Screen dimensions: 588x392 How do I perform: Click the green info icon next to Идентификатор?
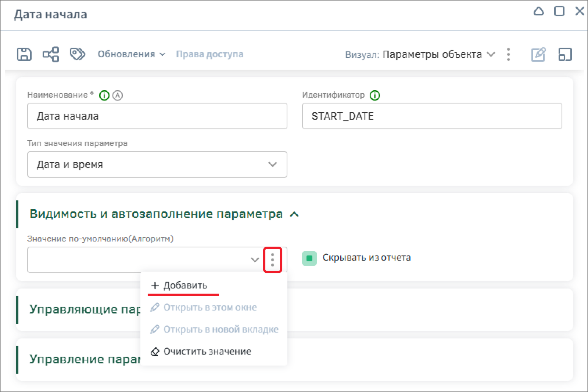click(375, 95)
